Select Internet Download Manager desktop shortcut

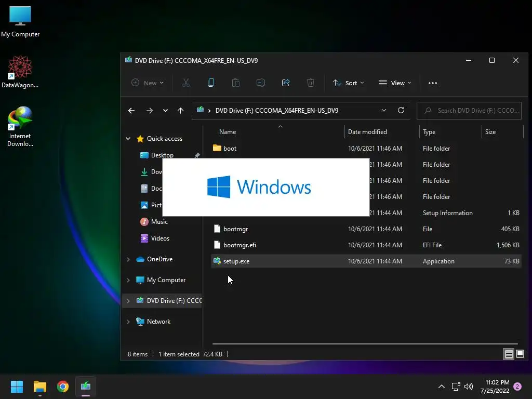[20, 127]
